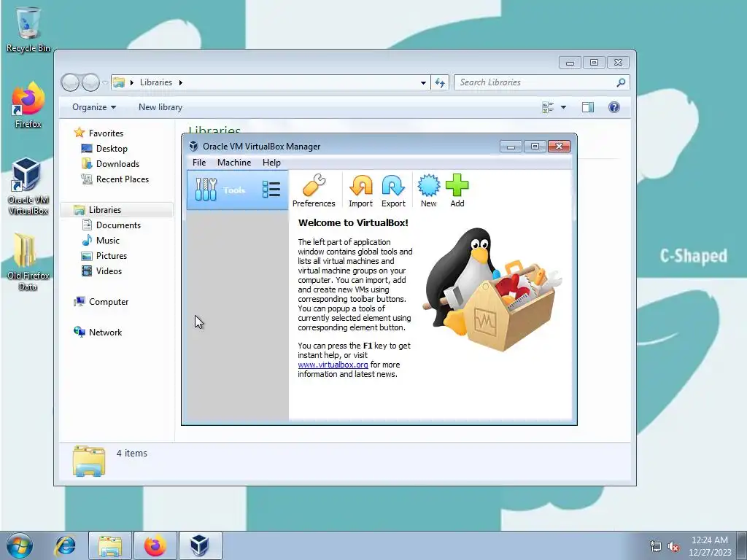Open the Help menu in VirtualBox
The image size is (747, 560).
point(271,163)
